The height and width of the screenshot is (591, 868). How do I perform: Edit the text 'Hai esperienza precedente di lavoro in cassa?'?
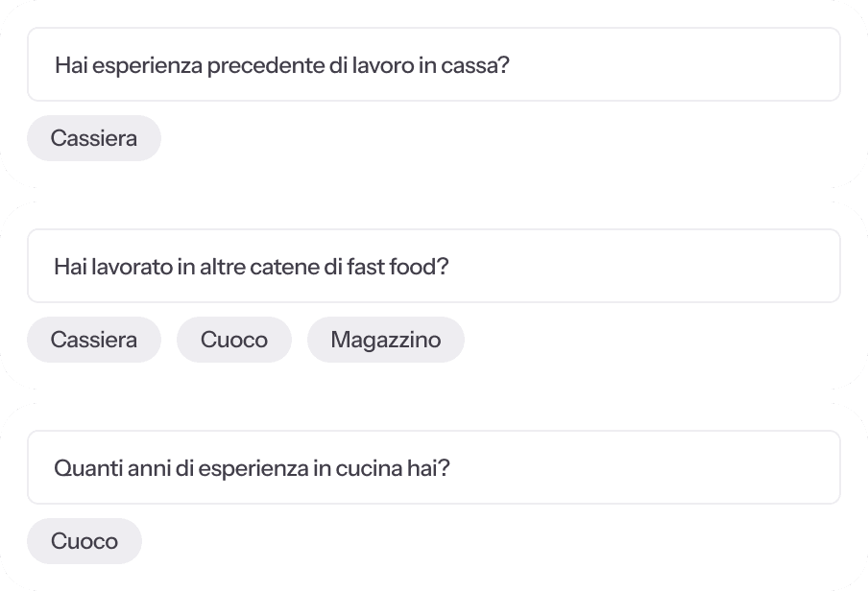tap(433, 64)
